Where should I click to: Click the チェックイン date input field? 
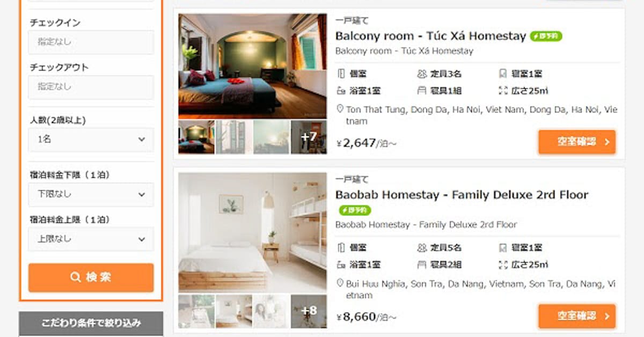click(x=91, y=42)
